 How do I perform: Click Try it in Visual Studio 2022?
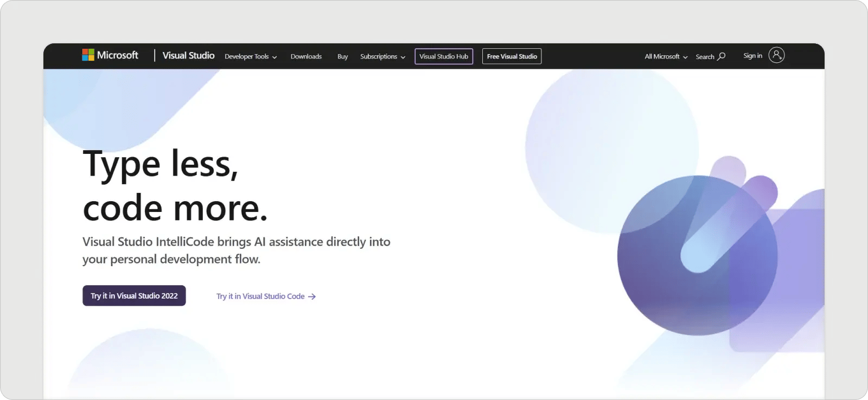[134, 296]
